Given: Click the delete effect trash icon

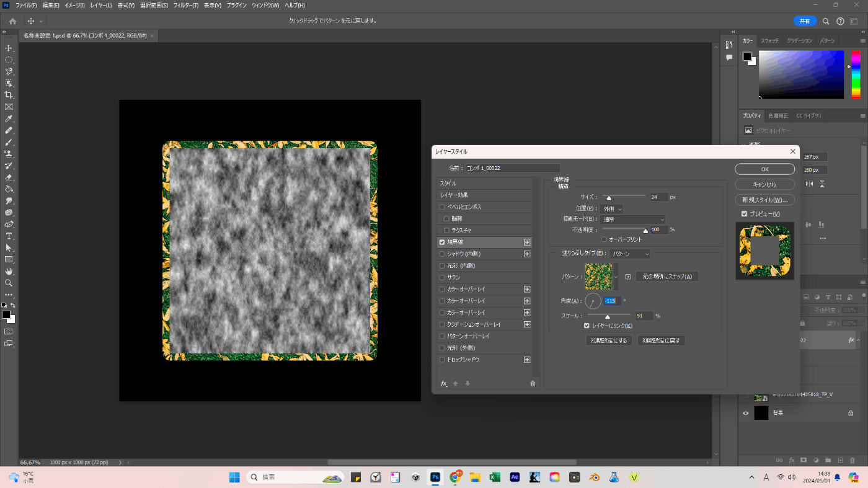Looking at the screenshot, I should (533, 384).
